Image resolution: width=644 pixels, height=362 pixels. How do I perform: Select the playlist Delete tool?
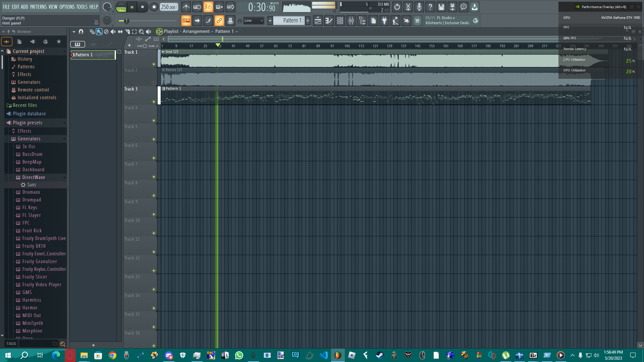tap(106, 32)
